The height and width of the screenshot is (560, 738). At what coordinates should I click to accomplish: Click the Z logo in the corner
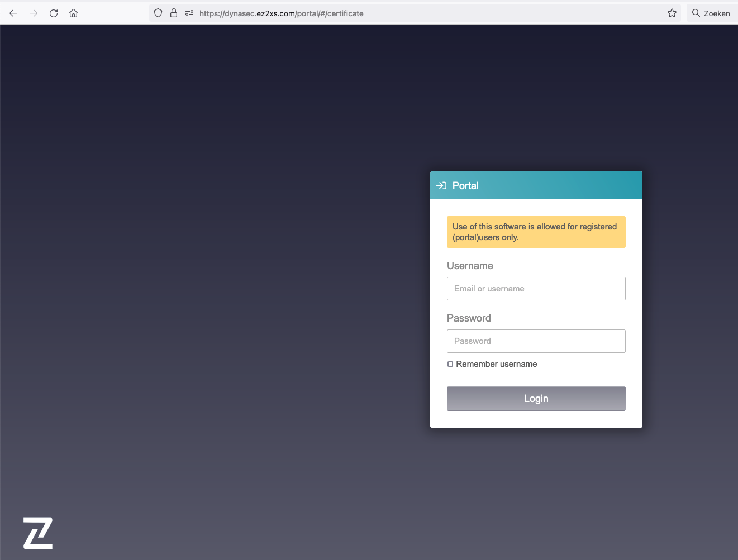(38, 533)
